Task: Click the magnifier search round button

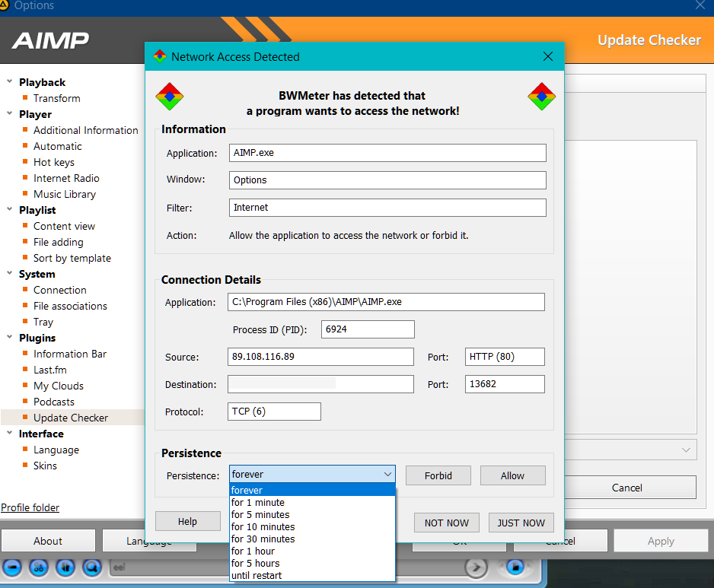Action: pyautogui.click(x=92, y=567)
